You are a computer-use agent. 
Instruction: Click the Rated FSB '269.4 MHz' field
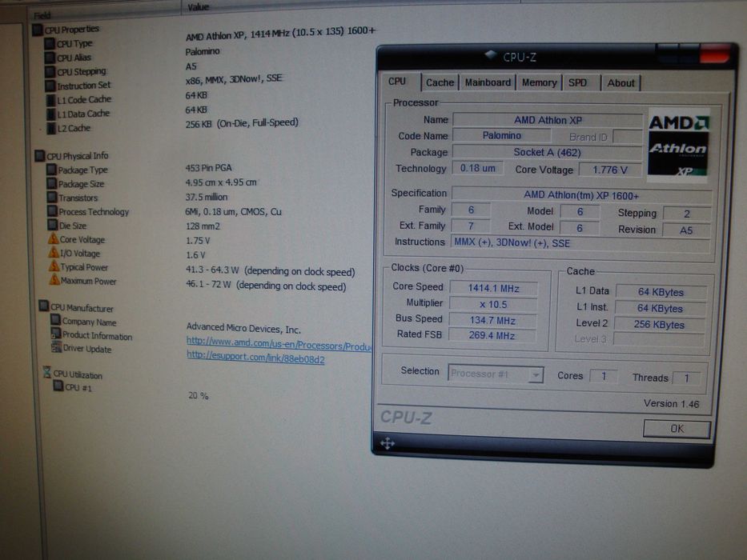(492, 336)
